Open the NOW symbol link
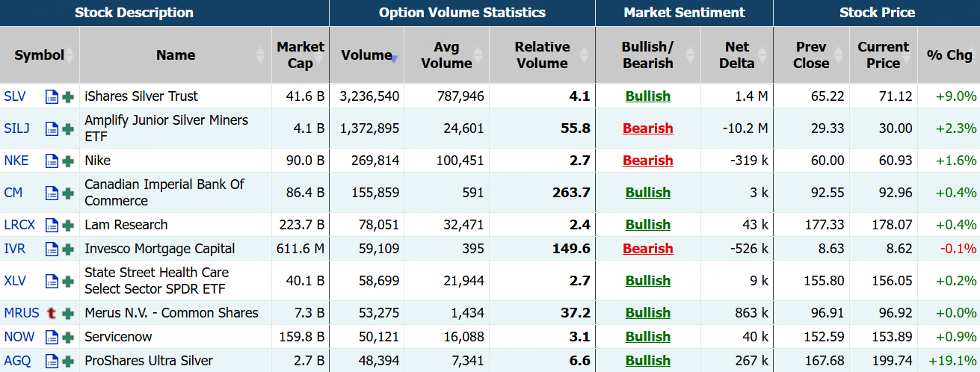This screenshot has width=980, height=372. (19, 337)
